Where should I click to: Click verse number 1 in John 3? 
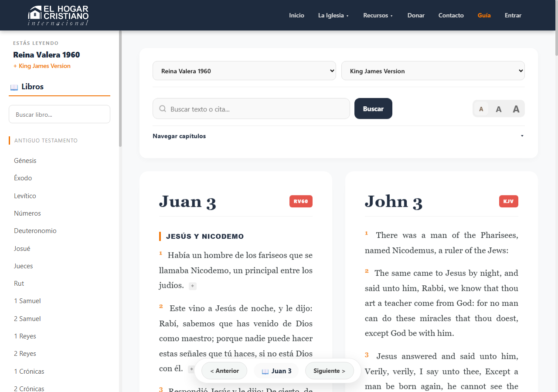pyautogui.click(x=367, y=233)
